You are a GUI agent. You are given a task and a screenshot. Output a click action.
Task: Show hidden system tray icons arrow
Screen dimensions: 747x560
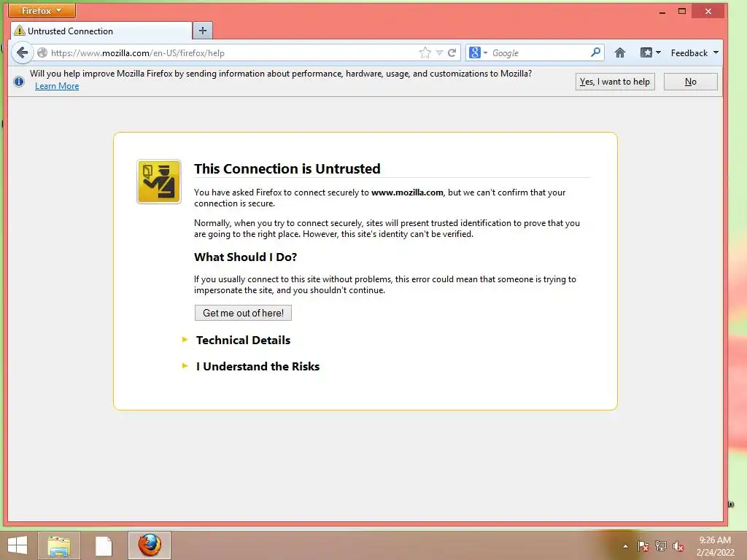625,546
